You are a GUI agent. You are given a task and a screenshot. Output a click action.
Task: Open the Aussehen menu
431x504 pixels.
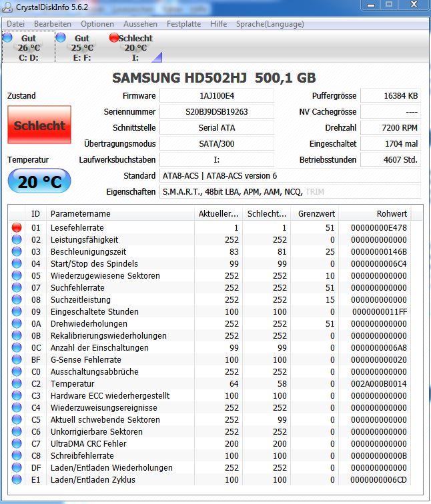coord(140,24)
